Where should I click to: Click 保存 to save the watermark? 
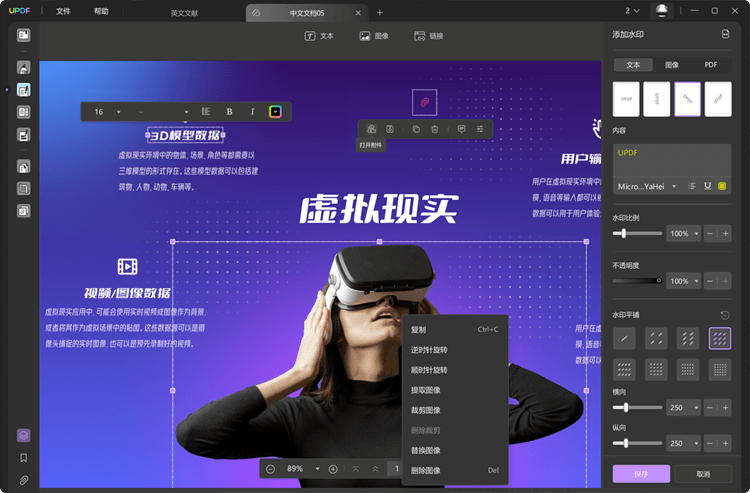click(x=641, y=474)
